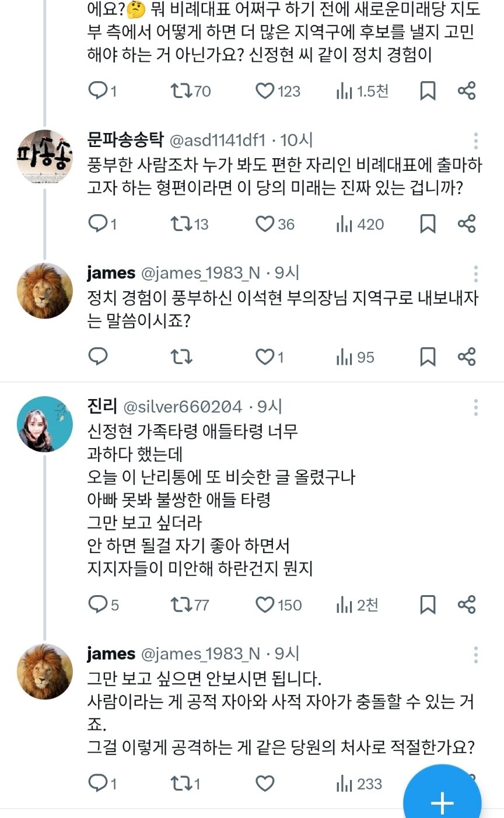Like 문파송송탁's tweet showing 36 likes

[x=267, y=223]
